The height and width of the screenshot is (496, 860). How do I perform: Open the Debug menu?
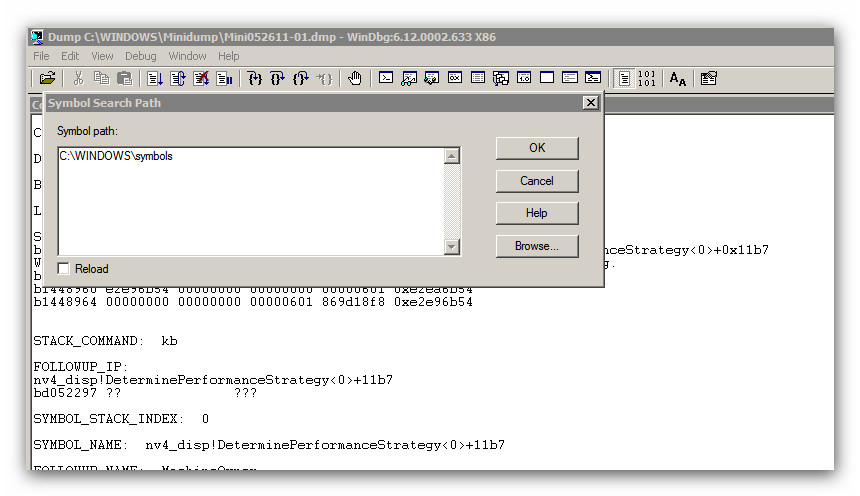point(140,56)
